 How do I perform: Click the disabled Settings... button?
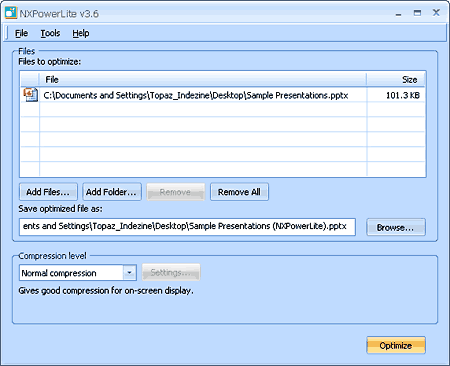coord(171,272)
